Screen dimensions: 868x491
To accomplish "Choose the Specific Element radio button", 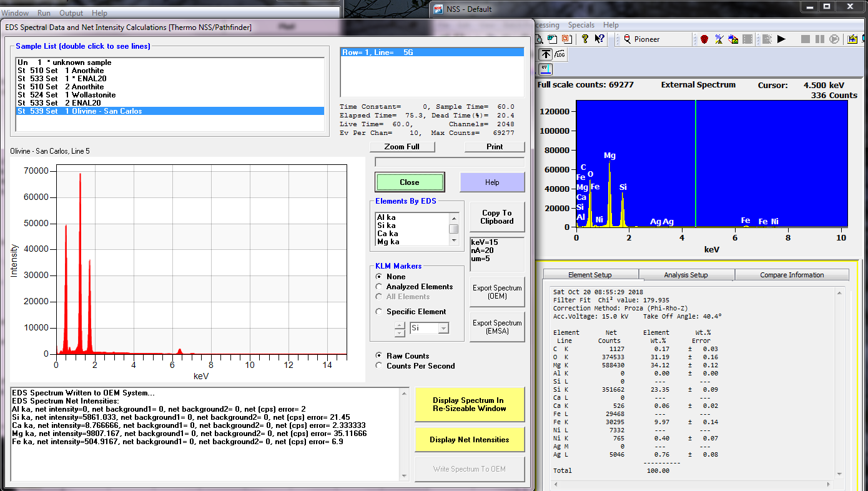I will [378, 312].
